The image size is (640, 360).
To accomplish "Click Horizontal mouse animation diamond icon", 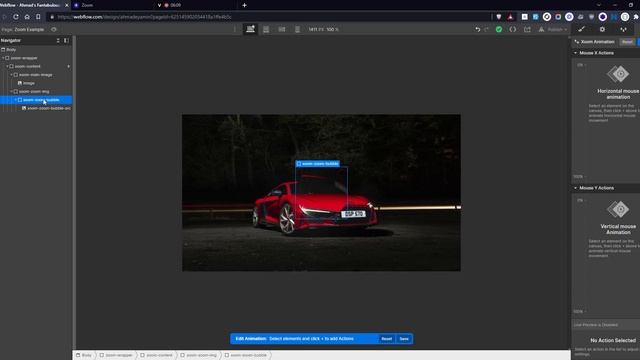I will (618, 74).
